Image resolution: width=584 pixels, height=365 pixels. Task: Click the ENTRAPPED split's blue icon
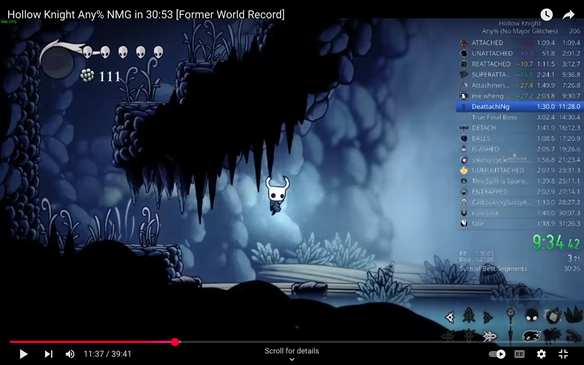coord(464,191)
